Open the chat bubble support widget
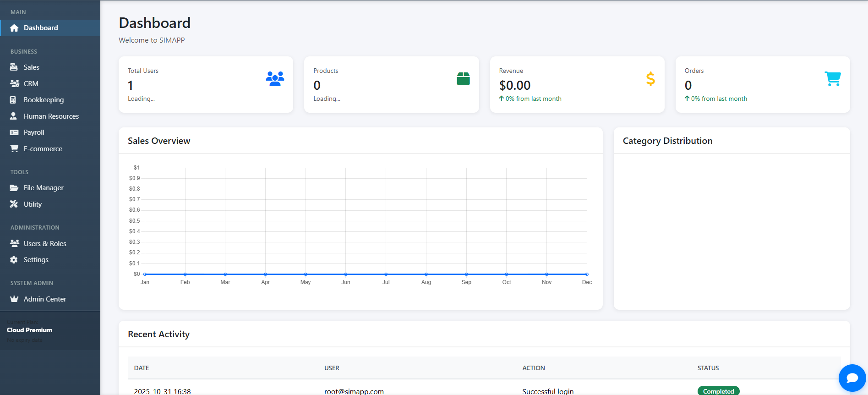Viewport: 868px width, 395px height. (x=852, y=378)
